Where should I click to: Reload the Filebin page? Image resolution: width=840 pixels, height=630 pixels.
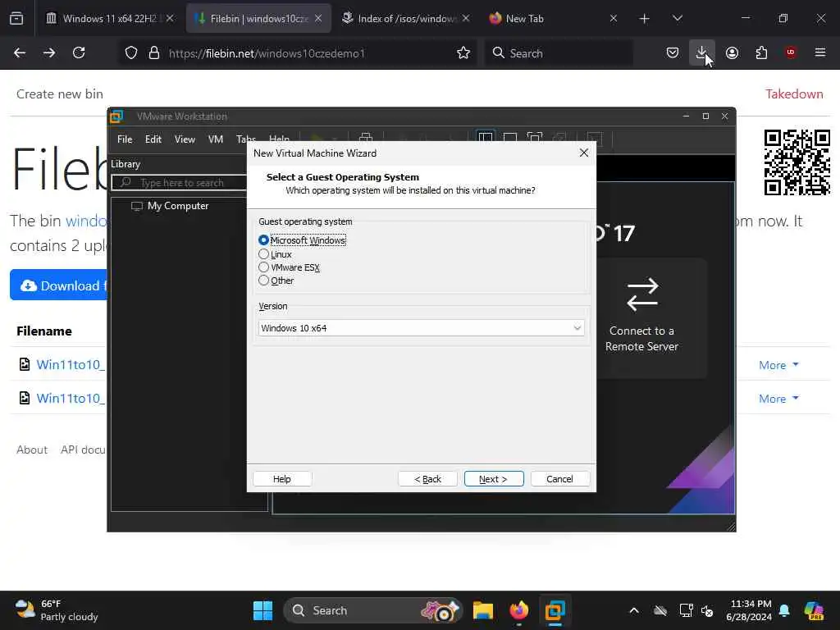79,52
